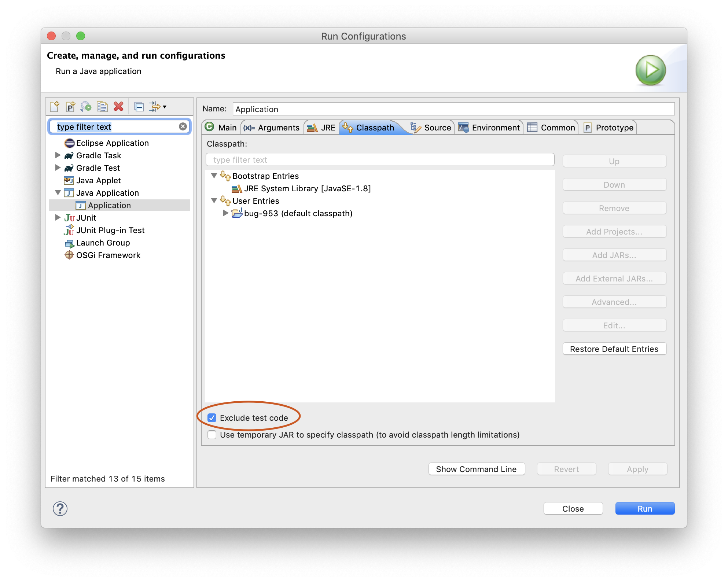The width and height of the screenshot is (728, 582).
Task: Click the New launch configuration icon
Action: [55, 107]
